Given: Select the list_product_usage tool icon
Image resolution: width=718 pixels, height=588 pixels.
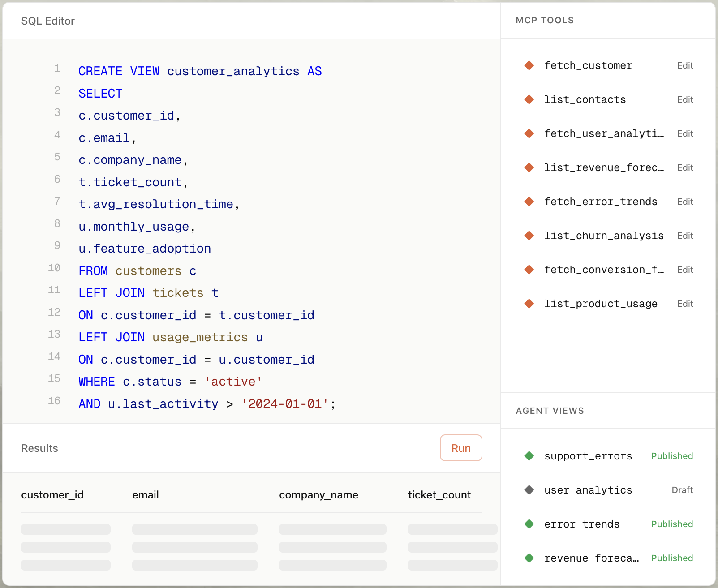Looking at the screenshot, I should pyautogui.click(x=529, y=304).
